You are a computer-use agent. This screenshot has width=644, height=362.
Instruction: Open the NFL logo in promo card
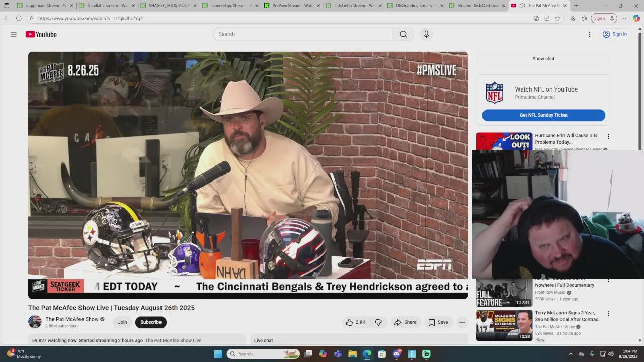click(495, 93)
